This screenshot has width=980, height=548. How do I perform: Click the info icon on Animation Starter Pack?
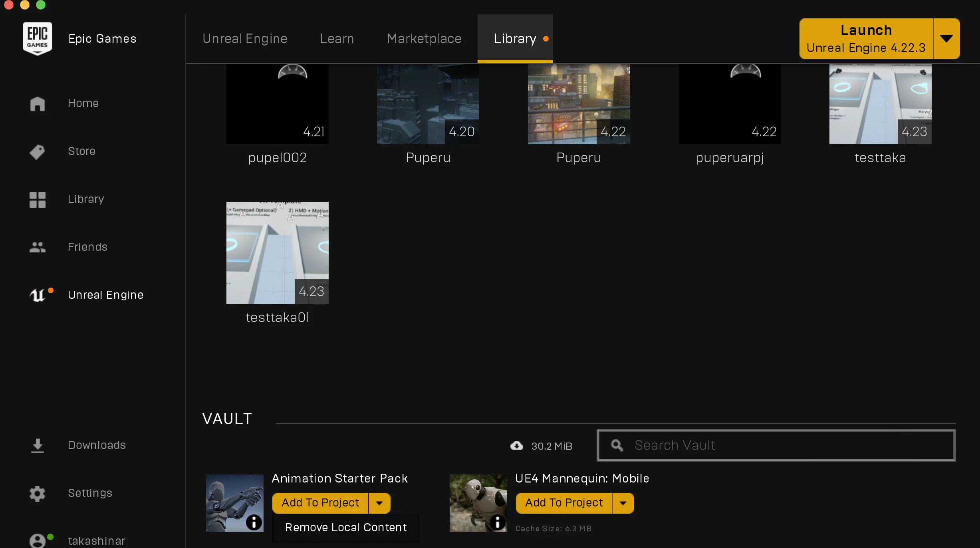254,522
